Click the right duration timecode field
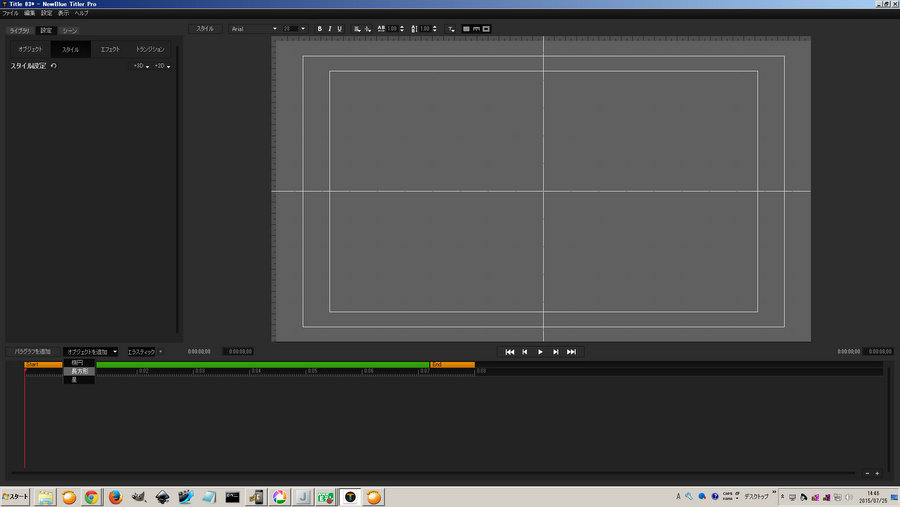Screen dimensions: 900x507 pos(879,351)
